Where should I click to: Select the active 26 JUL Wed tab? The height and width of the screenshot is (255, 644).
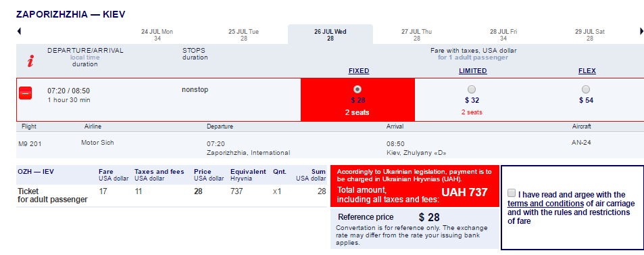click(x=330, y=34)
